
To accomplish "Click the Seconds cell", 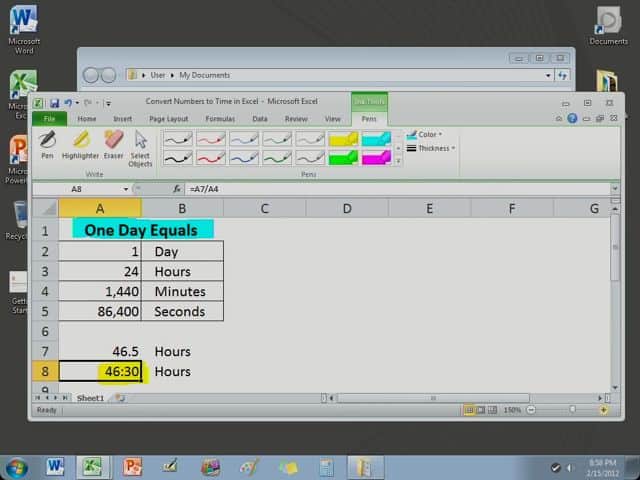I will tap(182, 311).
